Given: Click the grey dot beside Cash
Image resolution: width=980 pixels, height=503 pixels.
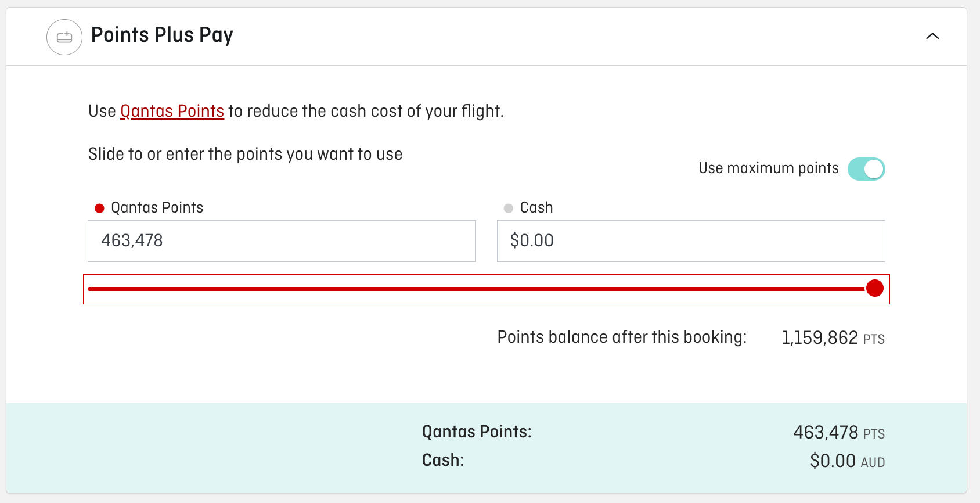Looking at the screenshot, I should 509,208.
